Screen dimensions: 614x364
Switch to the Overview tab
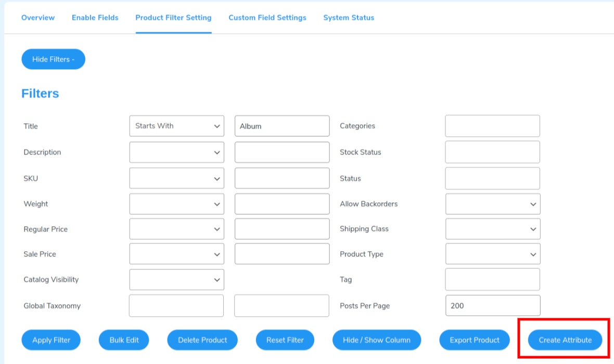tap(37, 18)
